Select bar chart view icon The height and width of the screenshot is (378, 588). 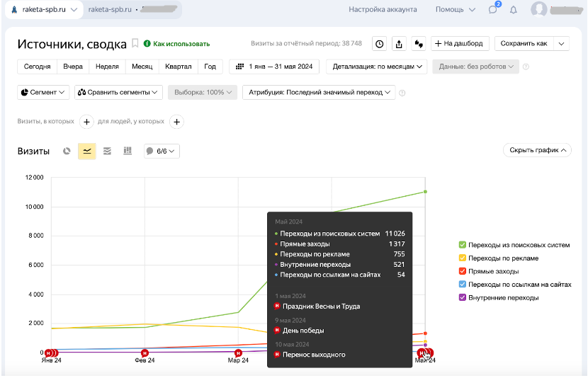tap(128, 151)
